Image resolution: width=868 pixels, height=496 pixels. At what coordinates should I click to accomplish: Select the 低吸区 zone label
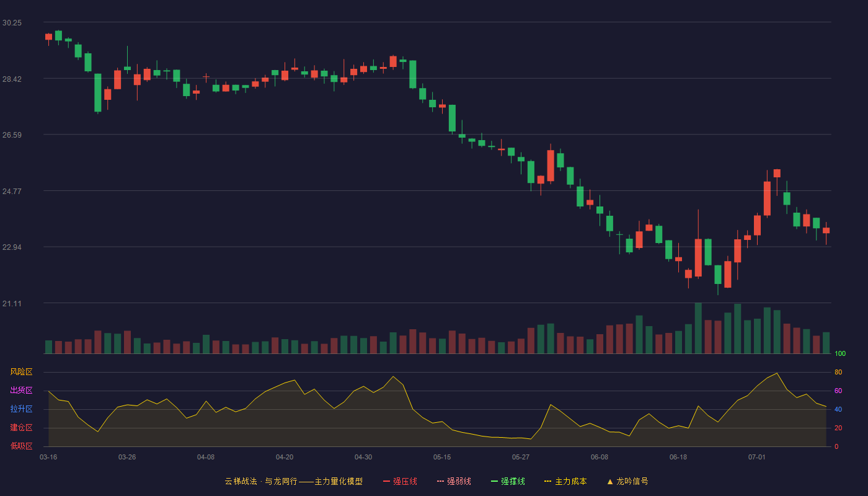pos(21,446)
